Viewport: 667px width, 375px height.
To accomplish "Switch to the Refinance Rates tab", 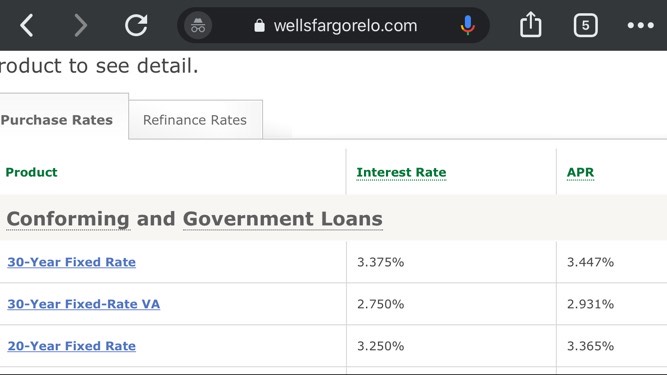I will 195,120.
